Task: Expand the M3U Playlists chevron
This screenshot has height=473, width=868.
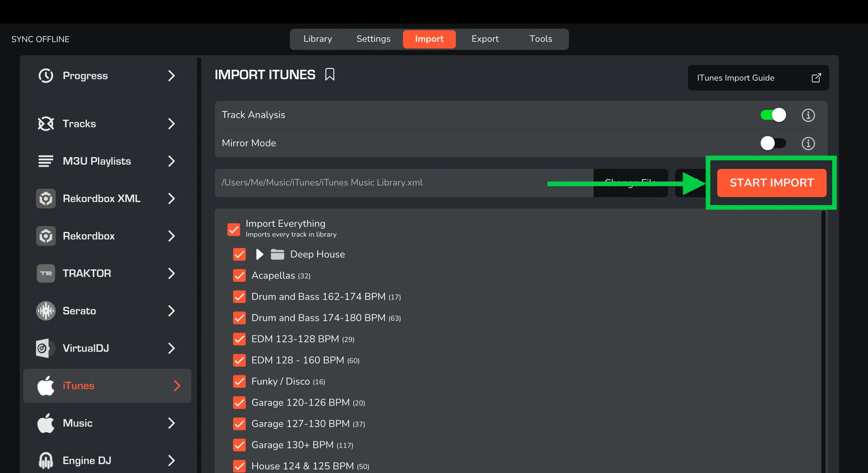Action: 171,161
